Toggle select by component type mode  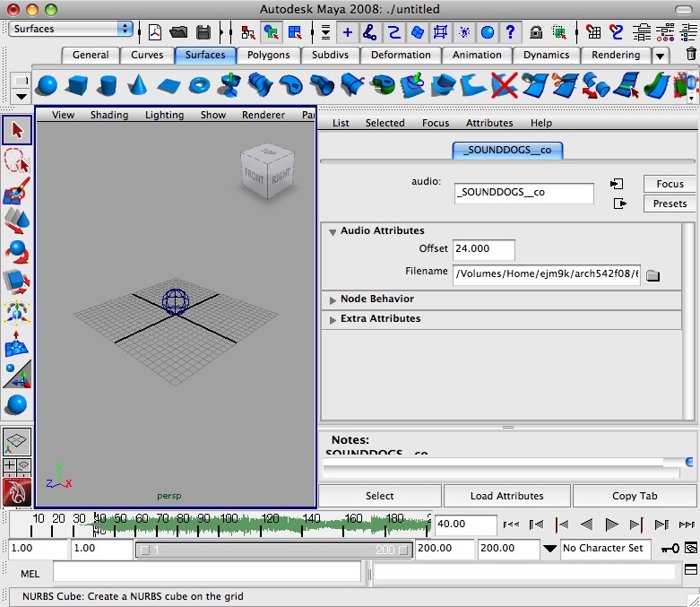point(295,32)
